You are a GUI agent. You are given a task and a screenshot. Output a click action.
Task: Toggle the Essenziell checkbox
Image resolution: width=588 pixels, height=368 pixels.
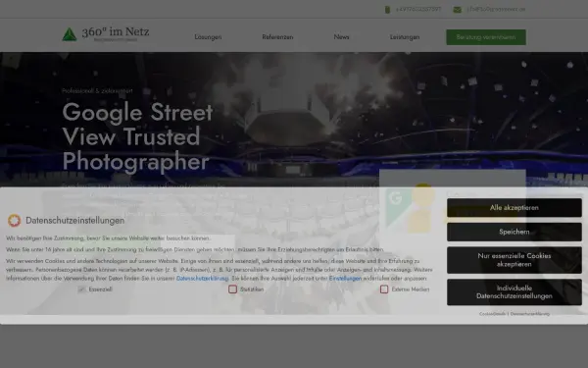coord(81,289)
